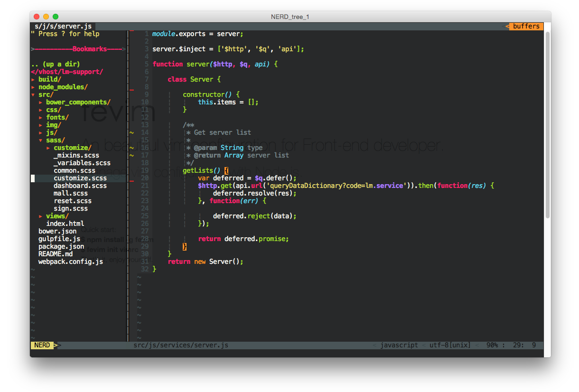Select gulpfile.js in NERDTree
Image resolution: width=579 pixels, height=392 pixels.
pos(59,239)
